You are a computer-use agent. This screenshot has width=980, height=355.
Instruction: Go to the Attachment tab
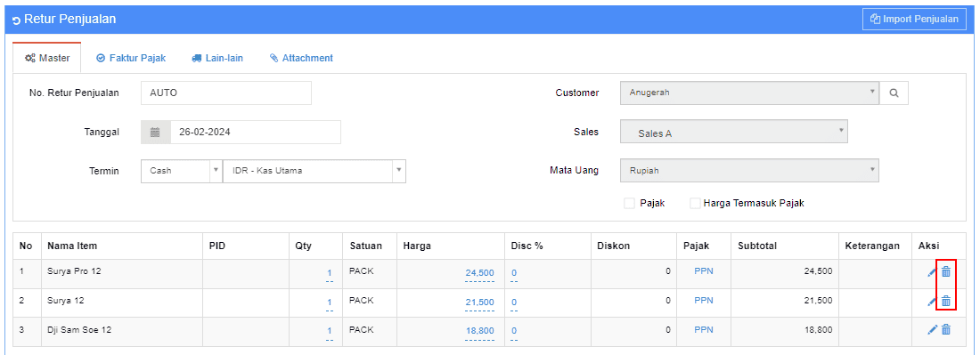coord(301,58)
